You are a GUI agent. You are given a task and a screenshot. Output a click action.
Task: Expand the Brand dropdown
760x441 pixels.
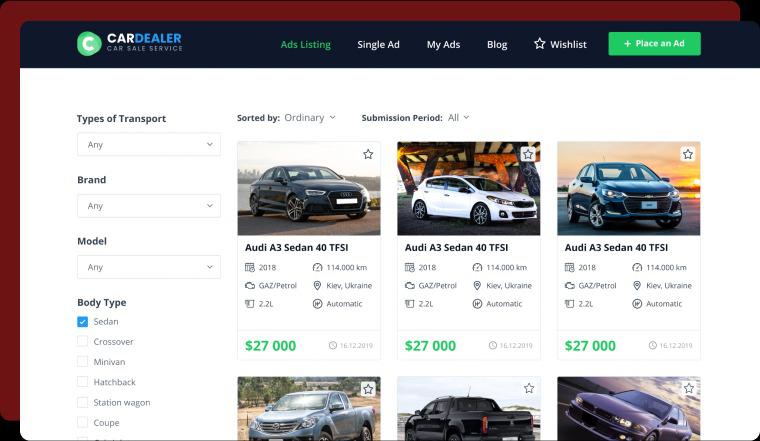pos(149,206)
